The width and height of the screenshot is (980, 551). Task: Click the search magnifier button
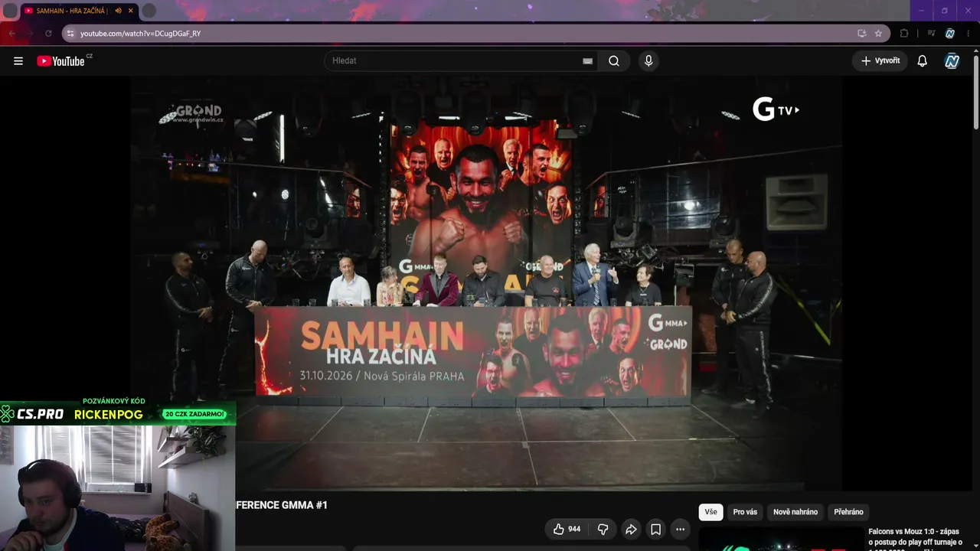pyautogui.click(x=614, y=61)
